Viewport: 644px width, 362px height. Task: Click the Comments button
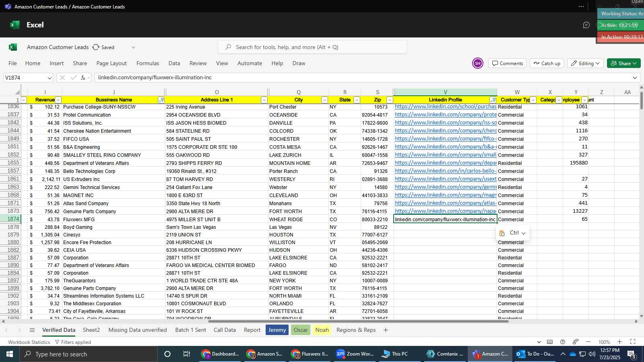pos(507,63)
